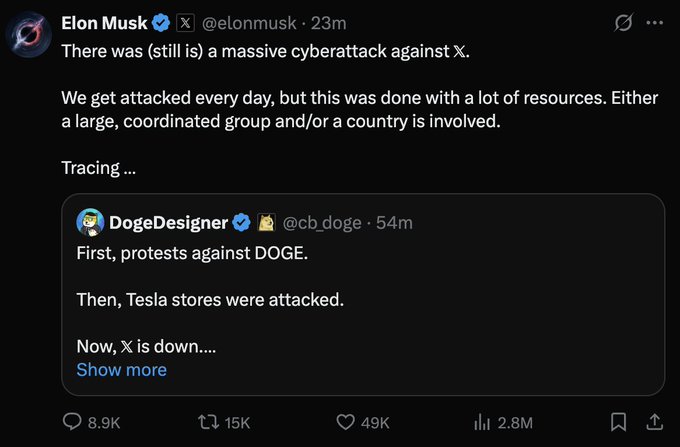680x447 pixels.
Task: Click the reply comment icon
Action: click(x=73, y=422)
